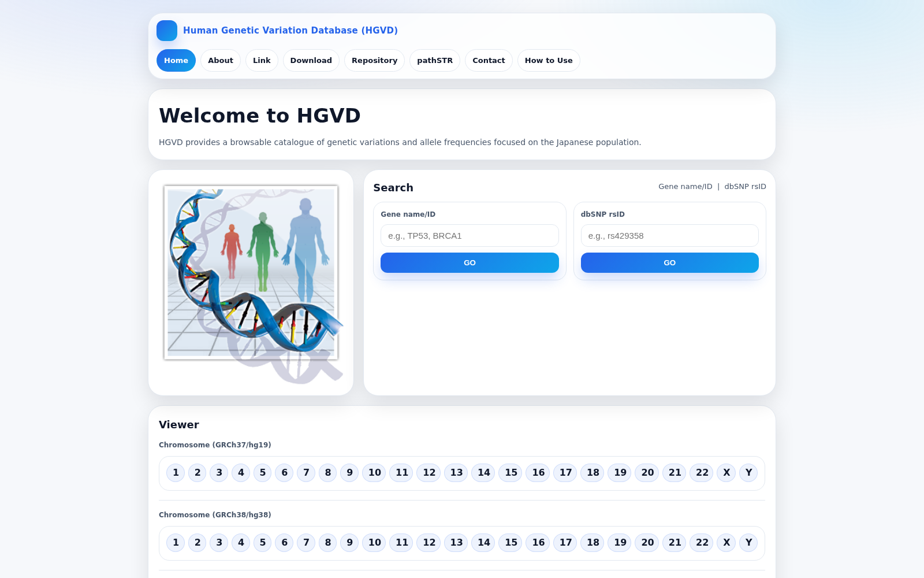Select chromosome 1 in GRCh38/hg38

176,543
